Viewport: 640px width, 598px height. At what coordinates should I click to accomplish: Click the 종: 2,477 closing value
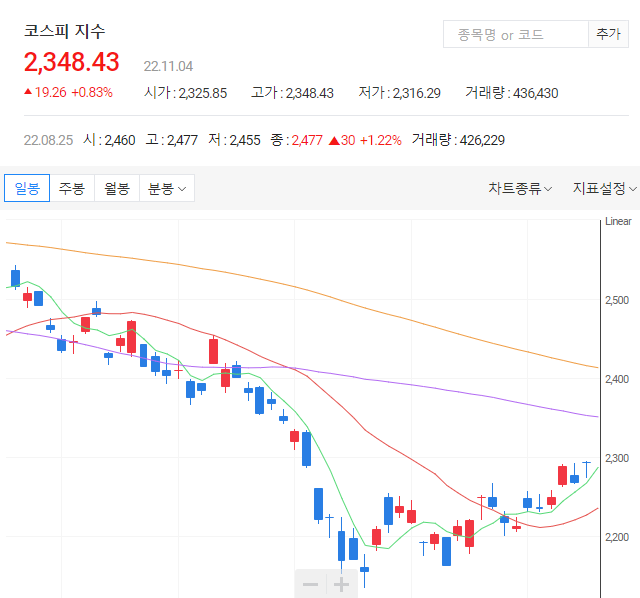(296, 140)
